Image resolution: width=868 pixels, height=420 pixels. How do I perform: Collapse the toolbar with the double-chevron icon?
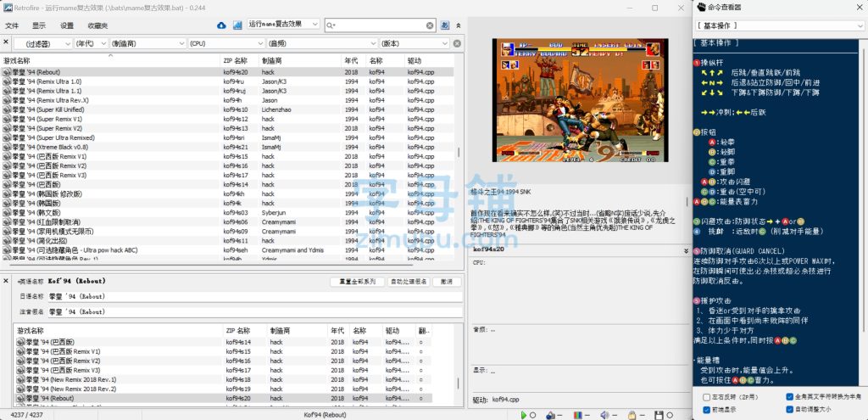pos(459,25)
